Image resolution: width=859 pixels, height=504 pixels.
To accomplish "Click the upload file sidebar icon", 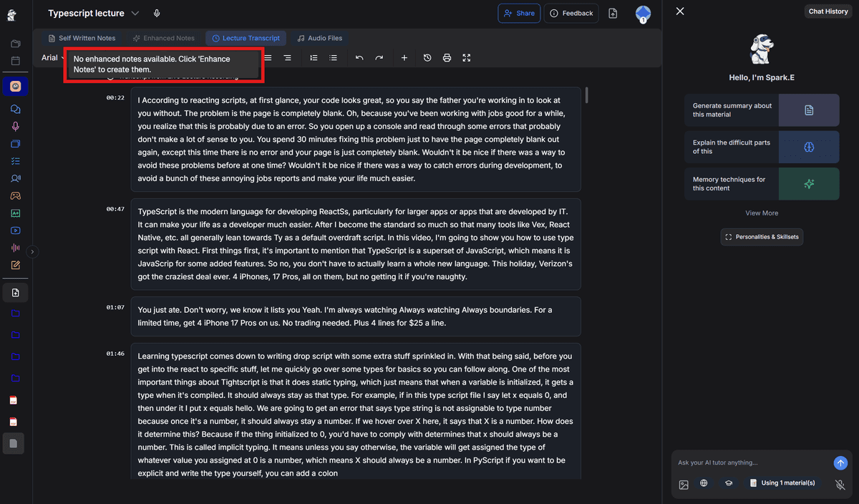I will [15, 292].
